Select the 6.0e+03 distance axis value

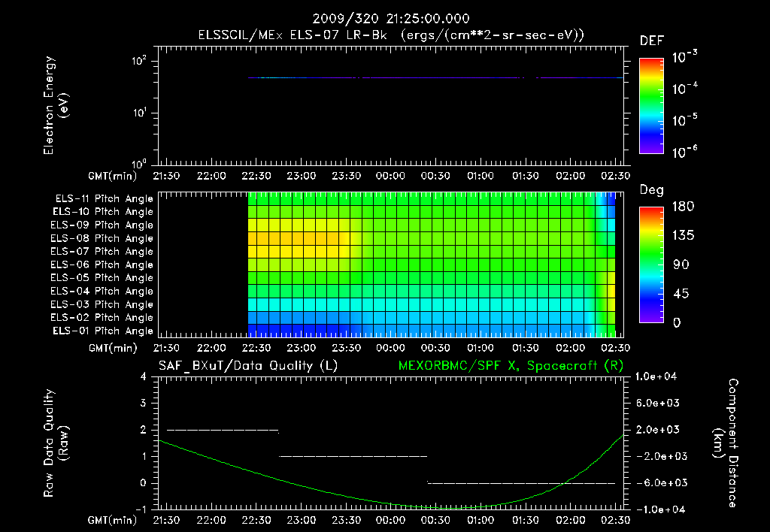tap(657, 403)
